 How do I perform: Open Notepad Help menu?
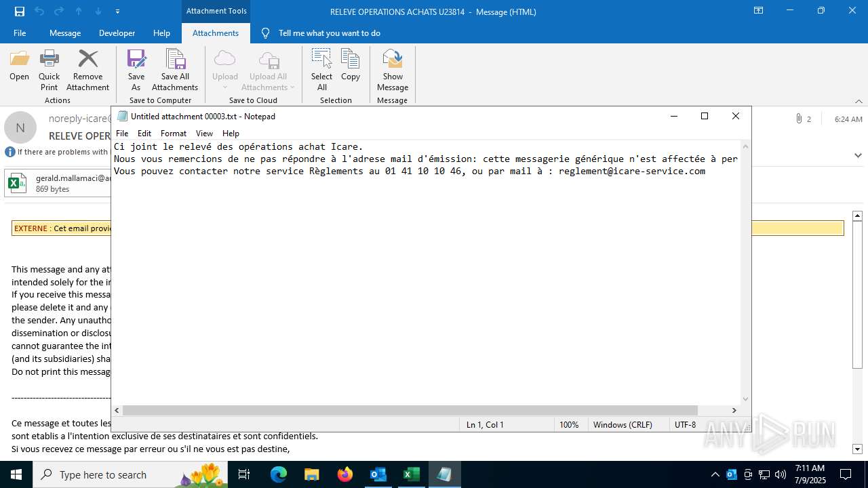pos(231,134)
